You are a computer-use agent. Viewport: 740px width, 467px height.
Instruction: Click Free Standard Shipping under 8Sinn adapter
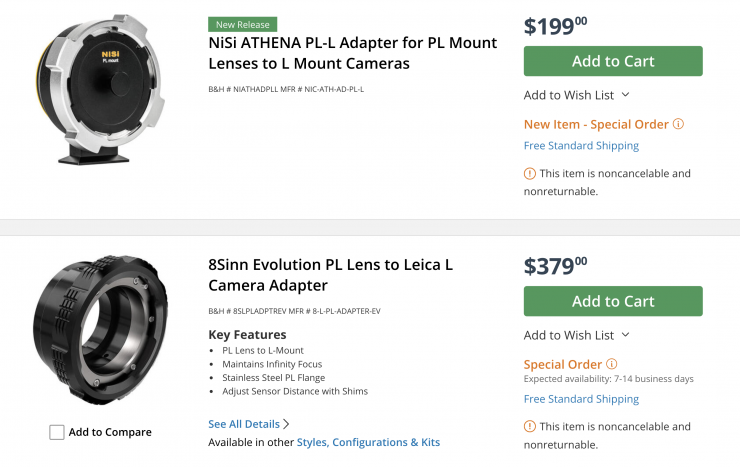pyautogui.click(x=581, y=399)
